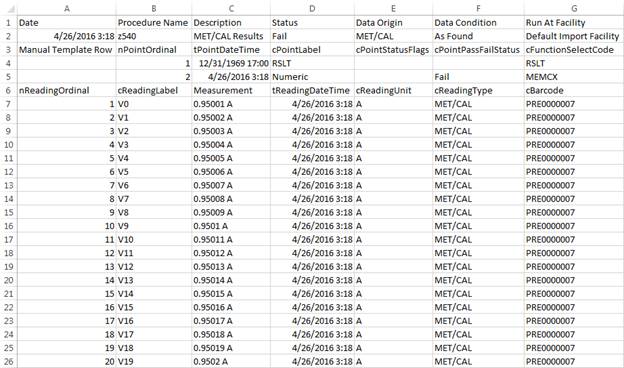Click the V10 reading label cell
Viewport: 624px width, 368px height.
[154, 239]
